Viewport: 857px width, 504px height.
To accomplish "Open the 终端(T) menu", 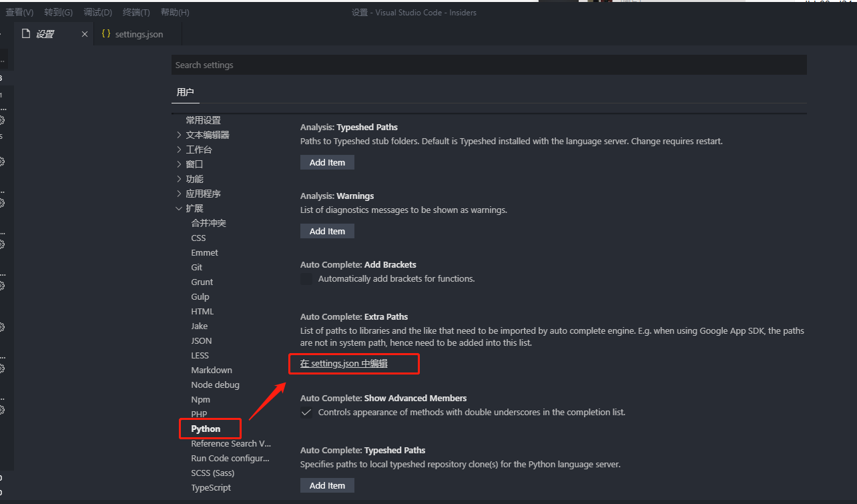I will (136, 13).
